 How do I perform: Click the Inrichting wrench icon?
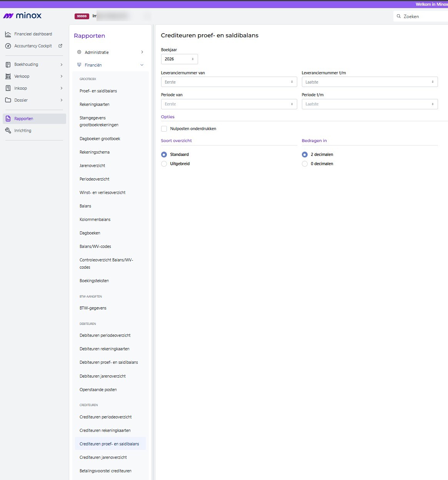(x=8, y=130)
